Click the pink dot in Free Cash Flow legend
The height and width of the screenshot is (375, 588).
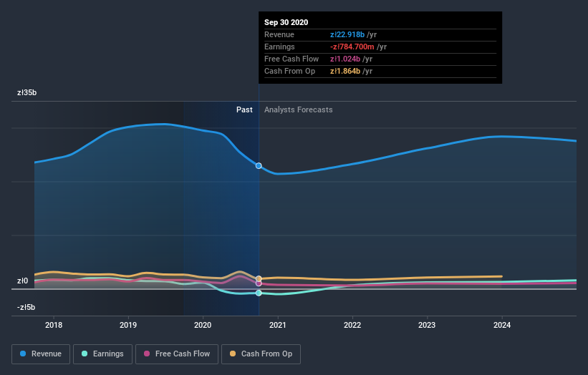point(147,354)
